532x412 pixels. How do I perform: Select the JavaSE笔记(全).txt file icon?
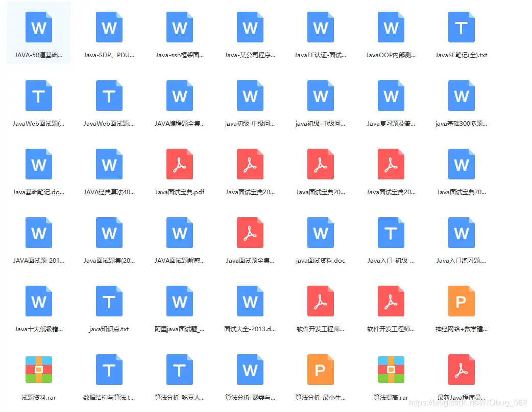click(461, 27)
